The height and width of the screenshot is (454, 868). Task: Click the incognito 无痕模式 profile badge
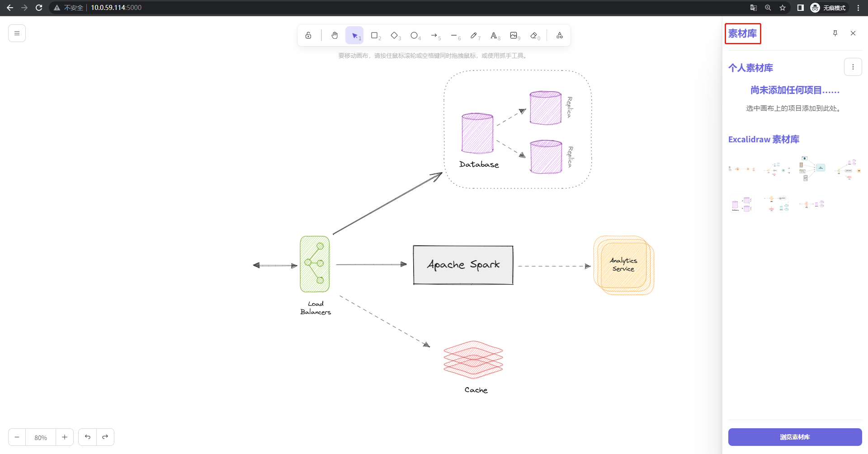tap(829, 8)
